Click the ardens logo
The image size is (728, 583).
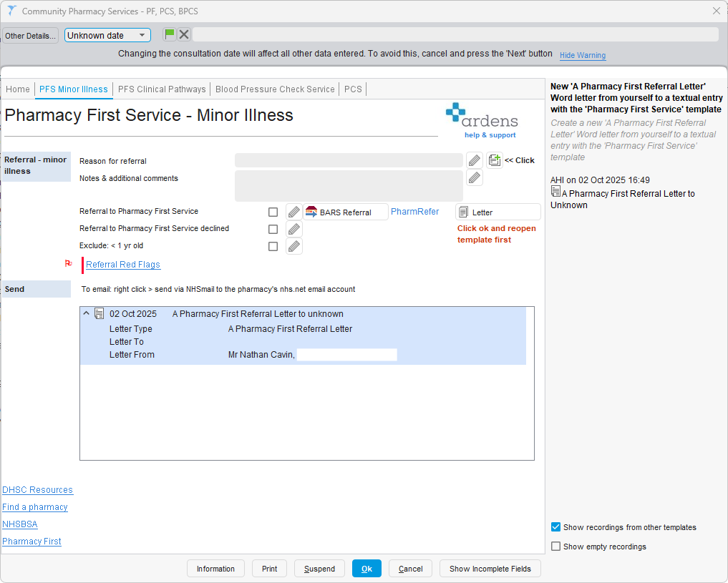(482, 115)
